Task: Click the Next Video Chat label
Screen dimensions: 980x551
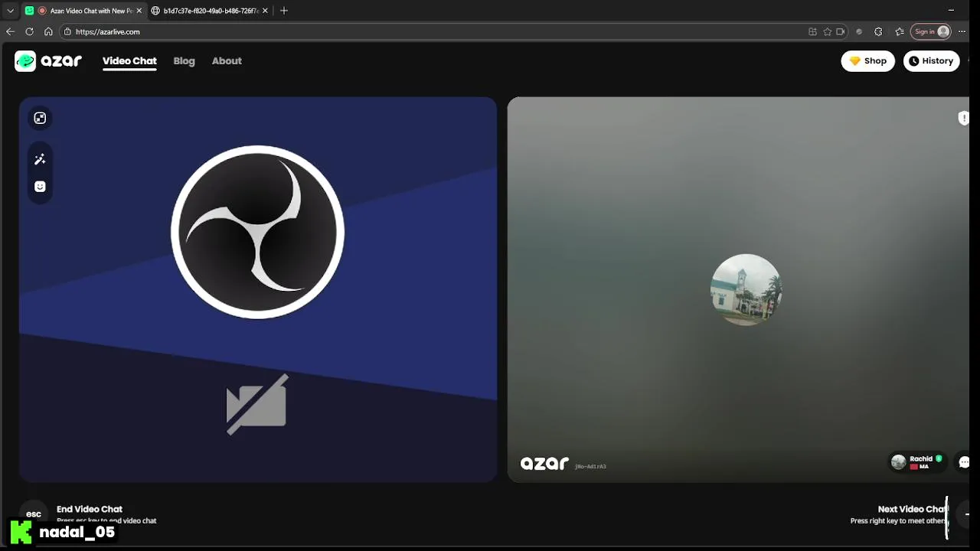Action: tap(912, 509)
